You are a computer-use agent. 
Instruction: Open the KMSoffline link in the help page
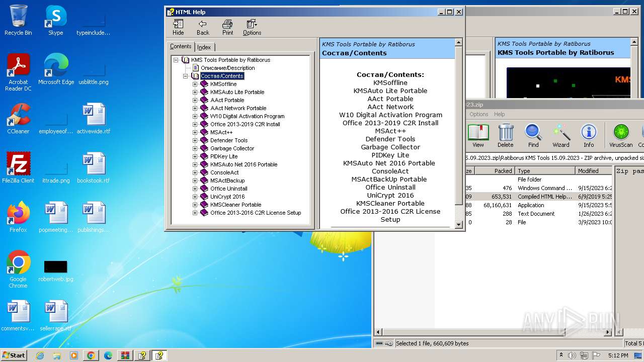[x=390, y=83]
